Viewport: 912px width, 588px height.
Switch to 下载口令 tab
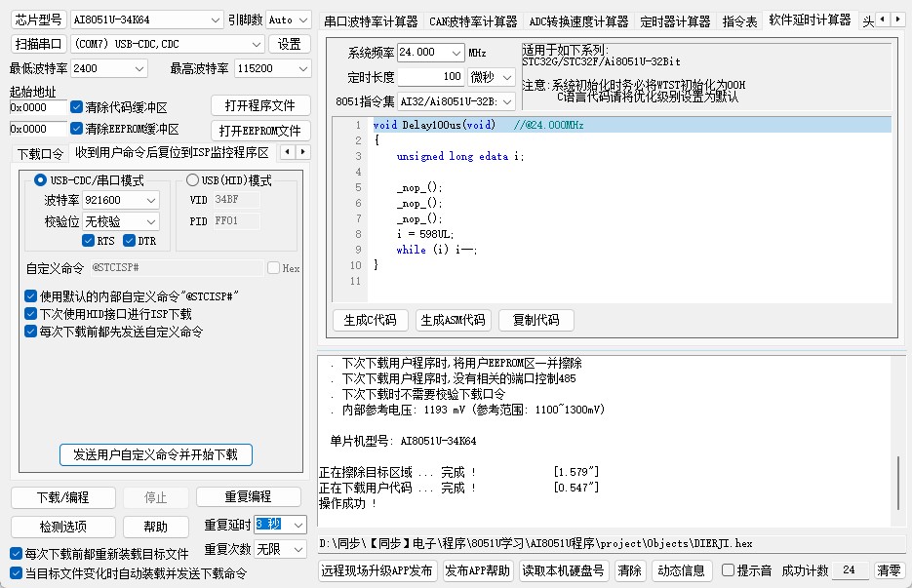pos(40,154)
